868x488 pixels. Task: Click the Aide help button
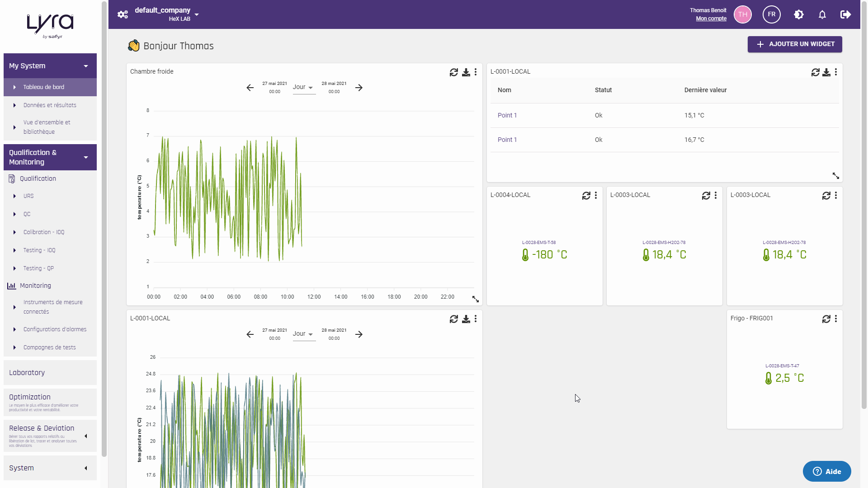pyautogui.click(x=827, y=471)
